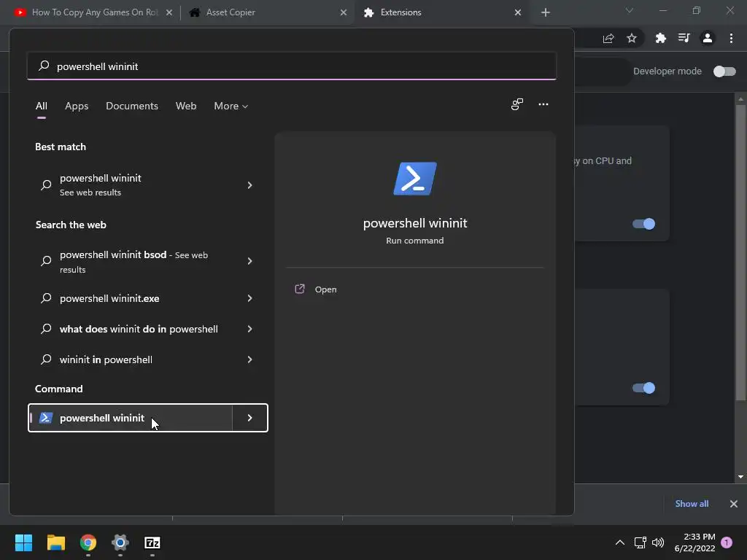Close the Asset Copier tab

pos(344,12)
